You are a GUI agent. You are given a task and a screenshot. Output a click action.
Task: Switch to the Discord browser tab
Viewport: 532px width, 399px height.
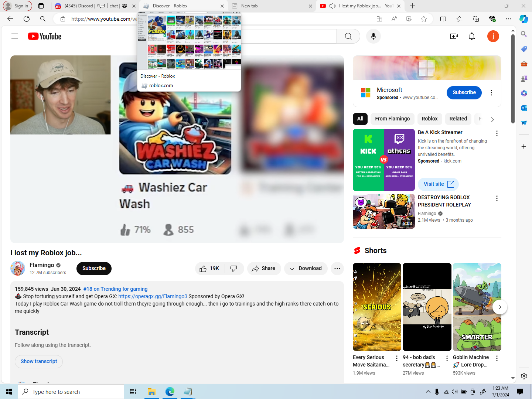[x=95, y=6]
